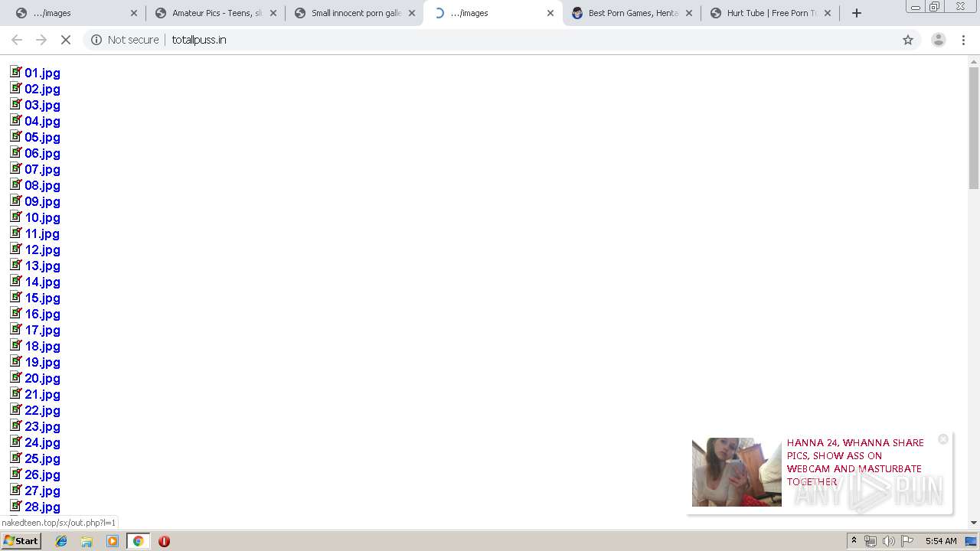Open the 08.jpg file link
The width and height of the screenshot is (980, 551).
tap(42, 186)
